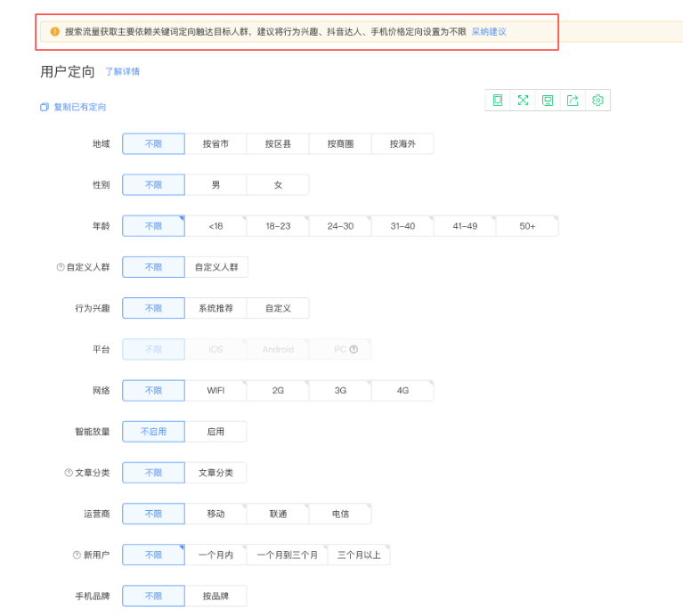This screenshot has height=616, width=683.
Task: Select 不限 for 运营商
Action: (153, 514)
